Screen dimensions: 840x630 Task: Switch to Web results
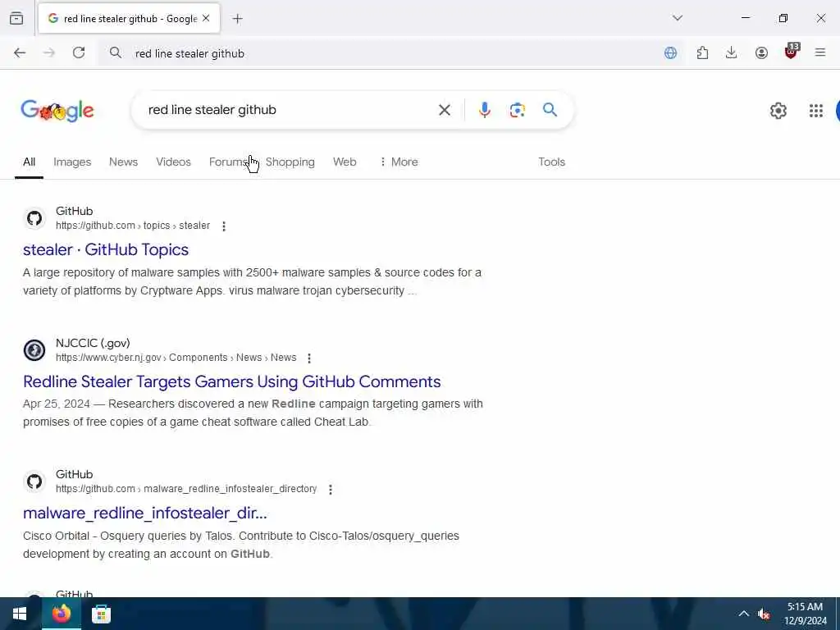tap(345, 162)
